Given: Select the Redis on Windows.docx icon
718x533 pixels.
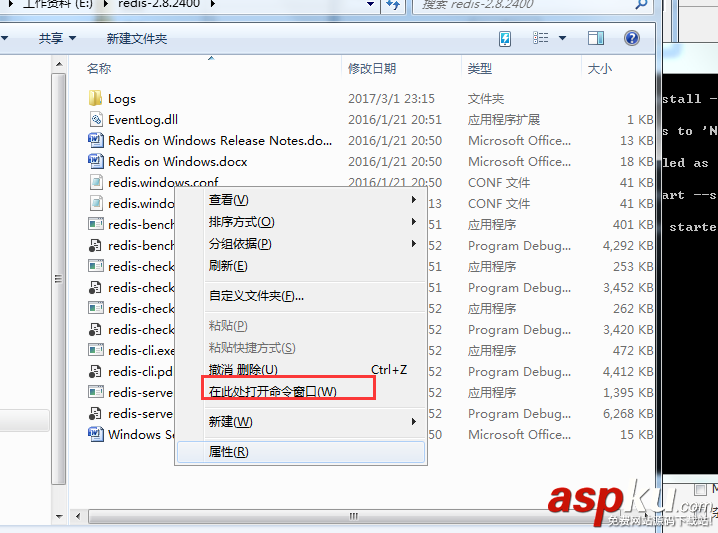Looking at the screenshot, I should coord(95,161).
